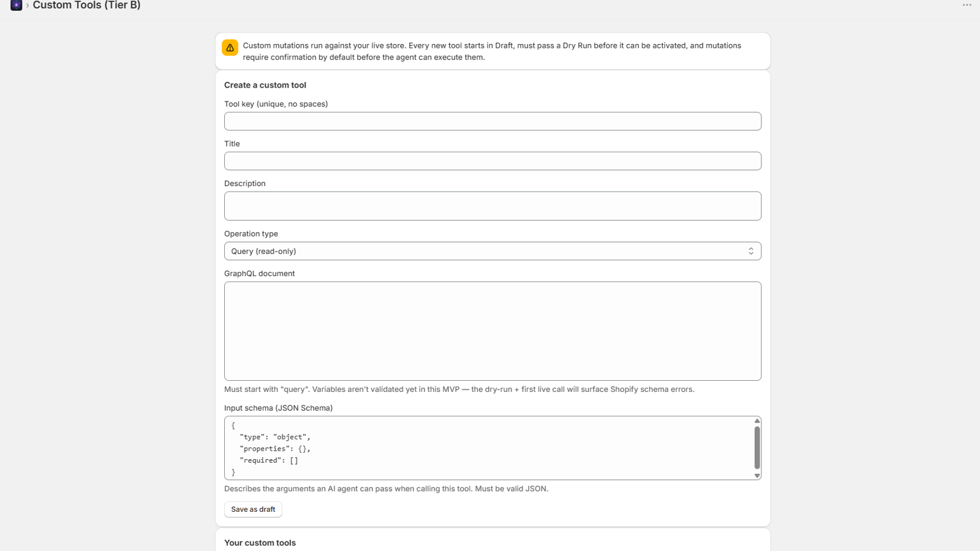Click the Your custom tools section heading
Screen dimensions: 980x551
coord(260,543)
